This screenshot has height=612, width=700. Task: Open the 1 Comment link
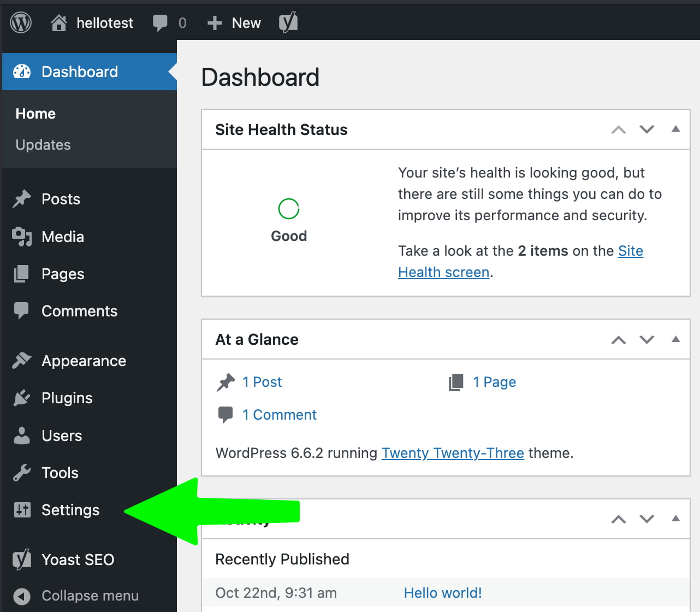point(280,415)
